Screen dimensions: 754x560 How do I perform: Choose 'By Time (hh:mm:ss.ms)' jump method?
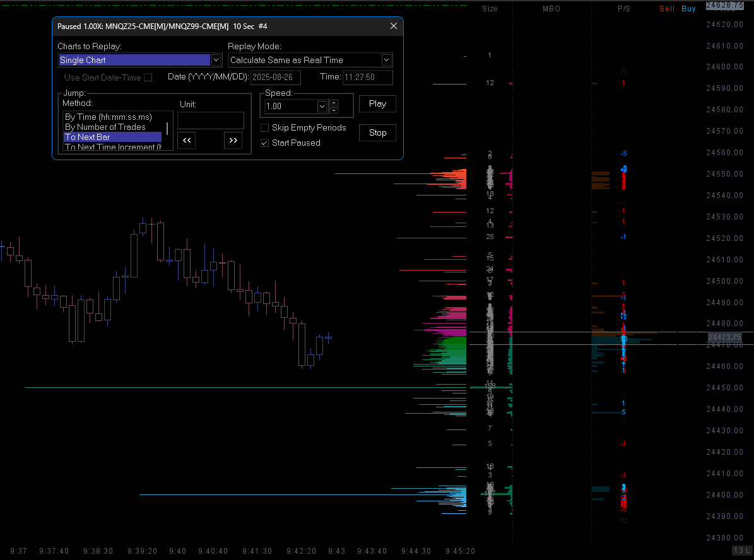(109, 117)
